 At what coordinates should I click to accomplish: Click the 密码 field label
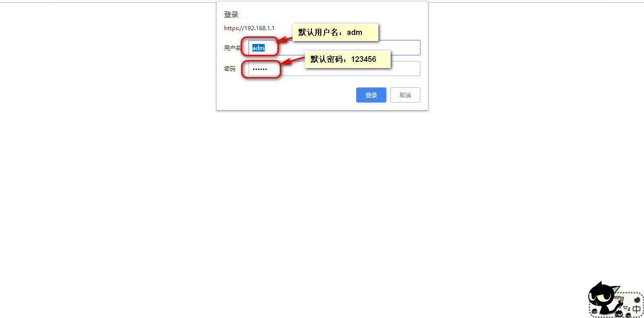click(x=230, y=69)
